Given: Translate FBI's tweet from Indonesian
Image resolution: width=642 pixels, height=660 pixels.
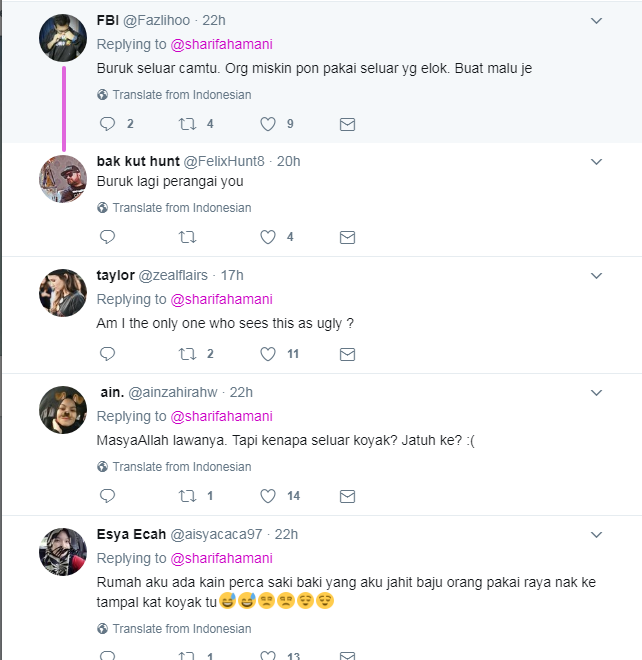Looking at the screenshot, I should pos(181,95).
